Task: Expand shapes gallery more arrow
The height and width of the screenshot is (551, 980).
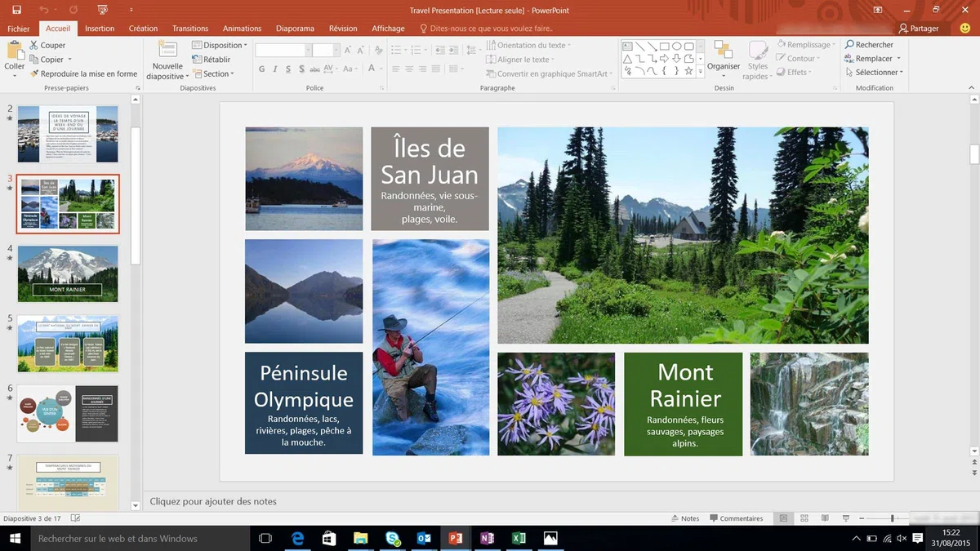Action: (x=700, y=72)
